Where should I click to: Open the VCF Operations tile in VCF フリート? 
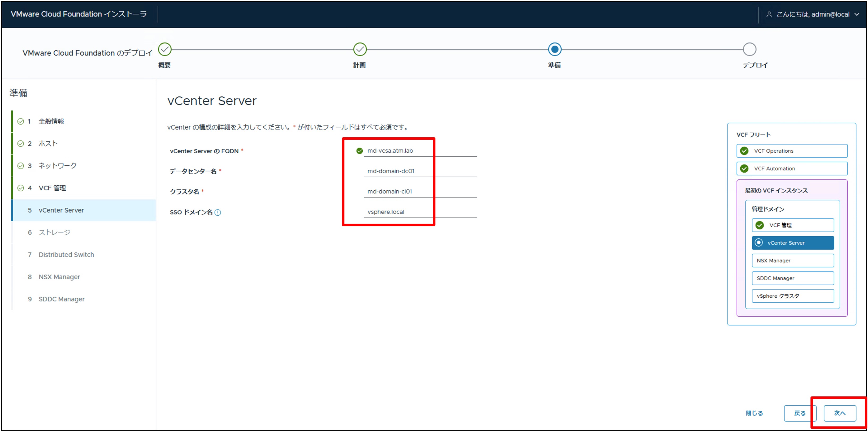click(792, 151)
